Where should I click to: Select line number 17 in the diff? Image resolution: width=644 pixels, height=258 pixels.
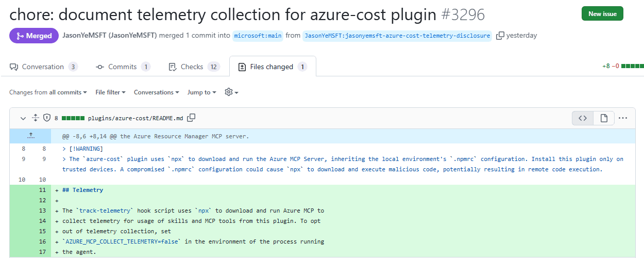point(42,252)
